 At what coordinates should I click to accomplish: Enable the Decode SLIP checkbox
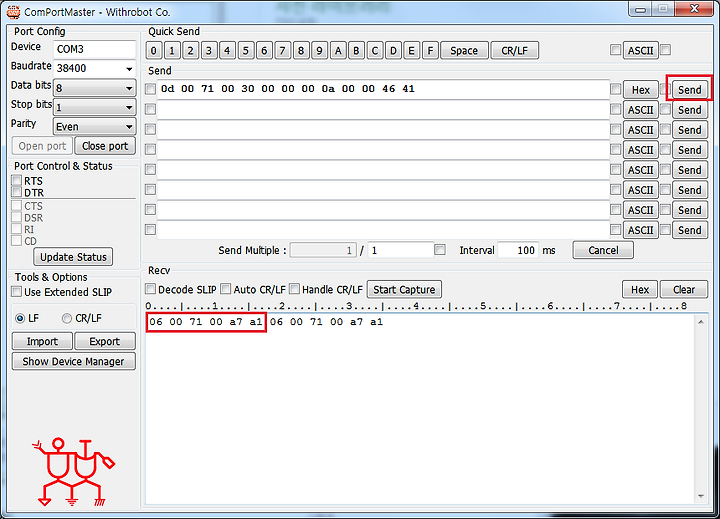pos(151,289)
